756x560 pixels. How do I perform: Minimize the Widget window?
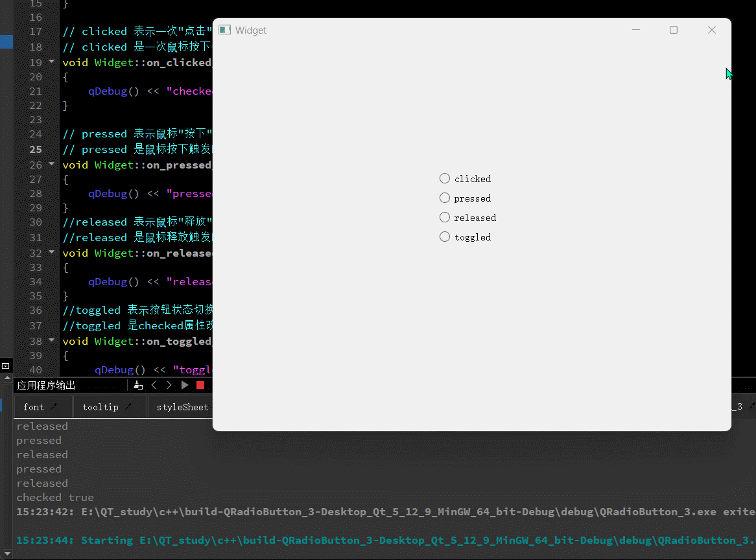(x=636, y=30)
